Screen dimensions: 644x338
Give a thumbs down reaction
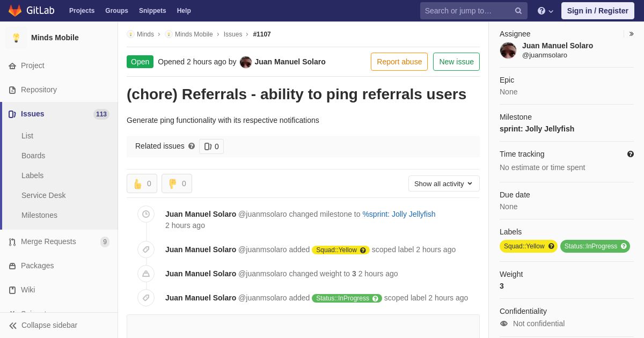coord(177,183)
